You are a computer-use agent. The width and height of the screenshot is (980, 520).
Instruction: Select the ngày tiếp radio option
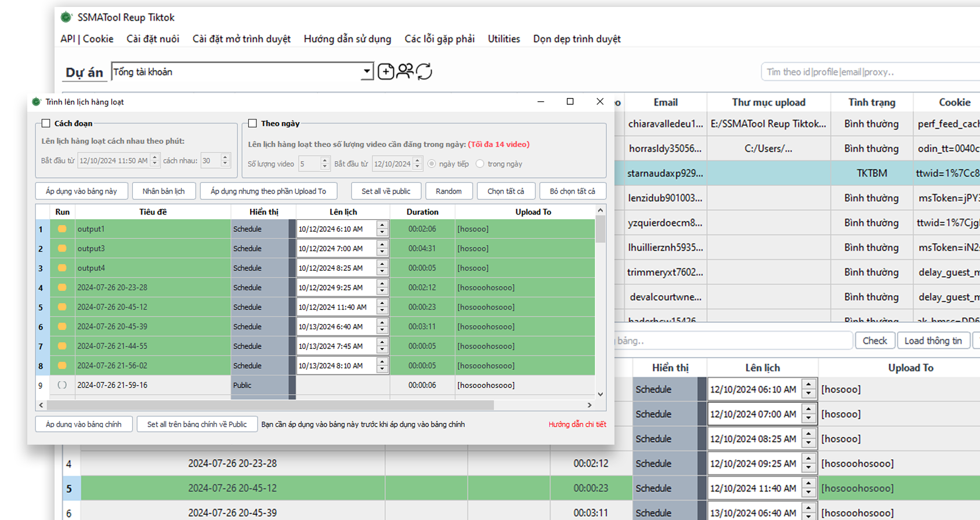(432, 164)
